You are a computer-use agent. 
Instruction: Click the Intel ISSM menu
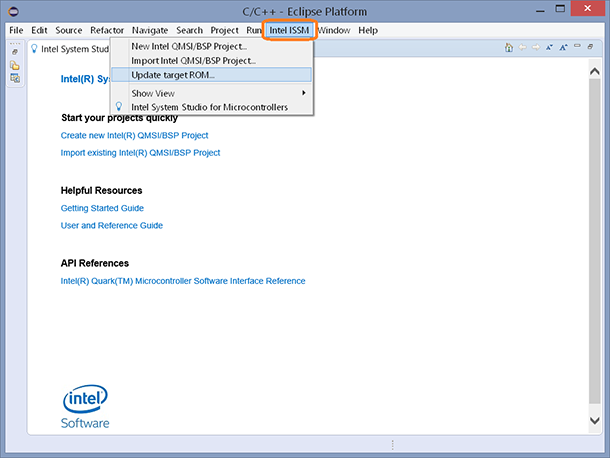pyautogui.click(x=289, y=30)
